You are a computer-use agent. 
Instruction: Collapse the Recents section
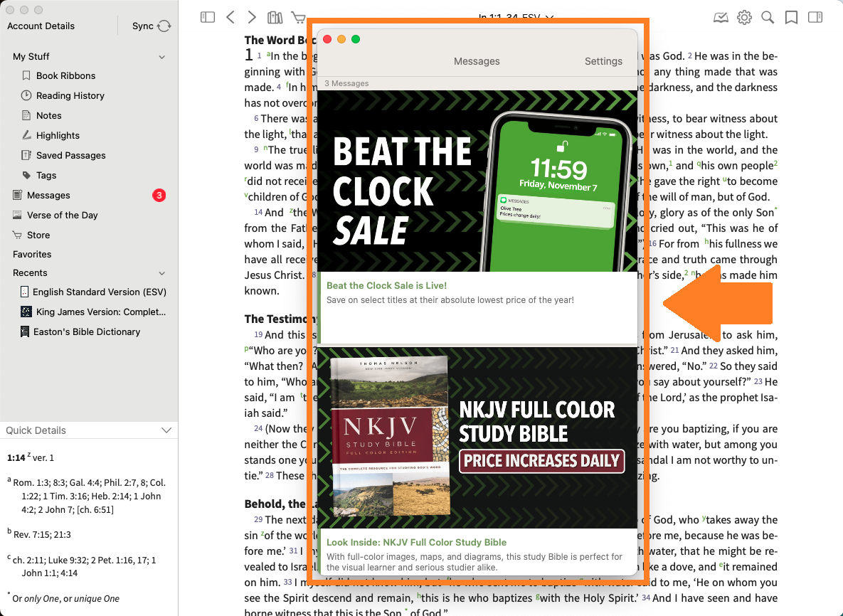click(162, 273)
